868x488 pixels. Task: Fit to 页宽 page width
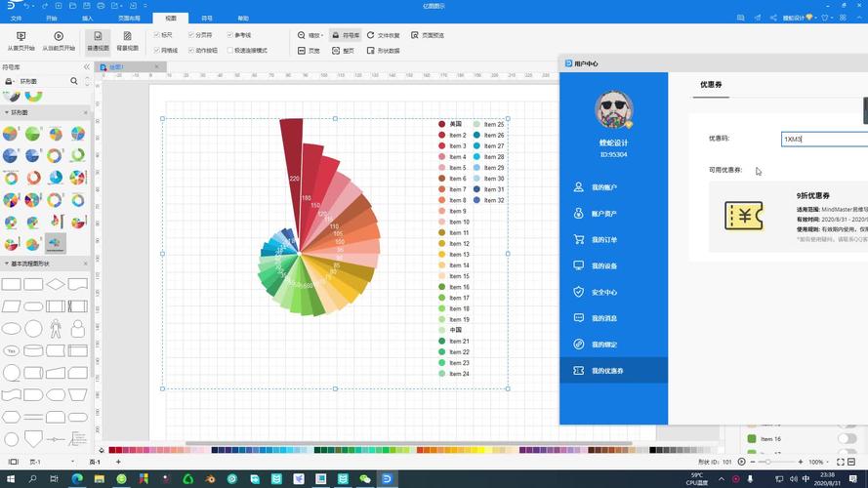click(x=309, y=51)
